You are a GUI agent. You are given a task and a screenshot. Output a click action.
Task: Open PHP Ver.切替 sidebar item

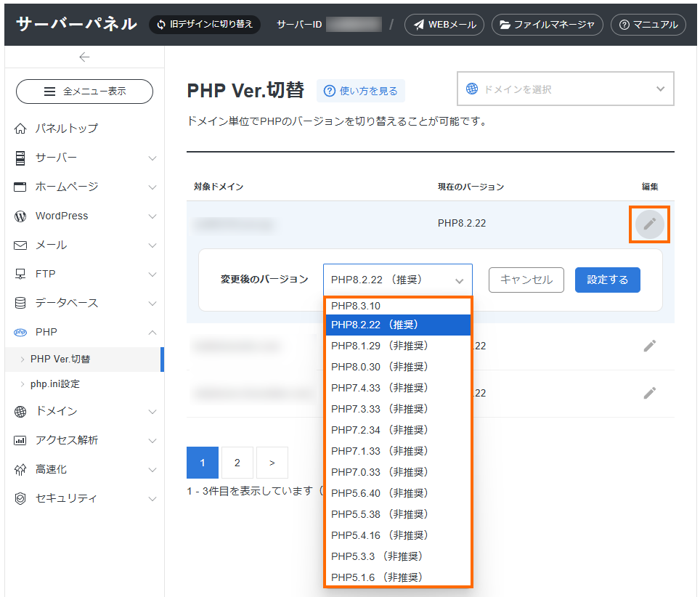pyautogui.click(x=84, y=359)
